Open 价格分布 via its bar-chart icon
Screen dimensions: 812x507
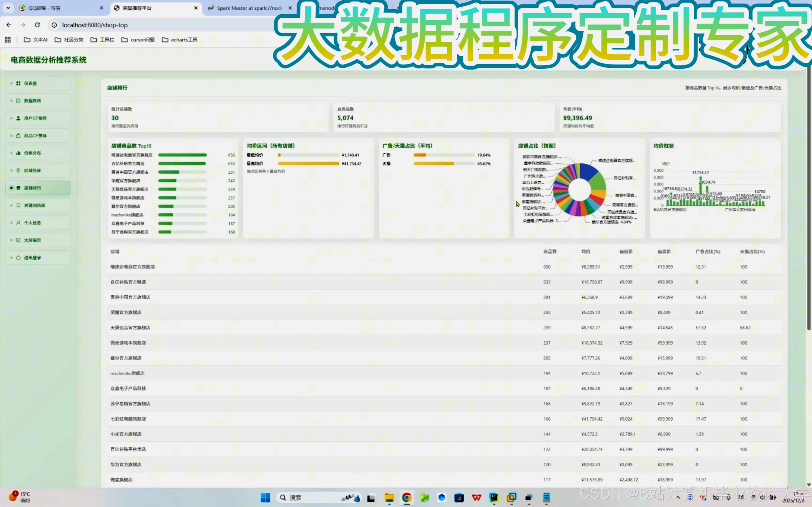pos(18,152)
